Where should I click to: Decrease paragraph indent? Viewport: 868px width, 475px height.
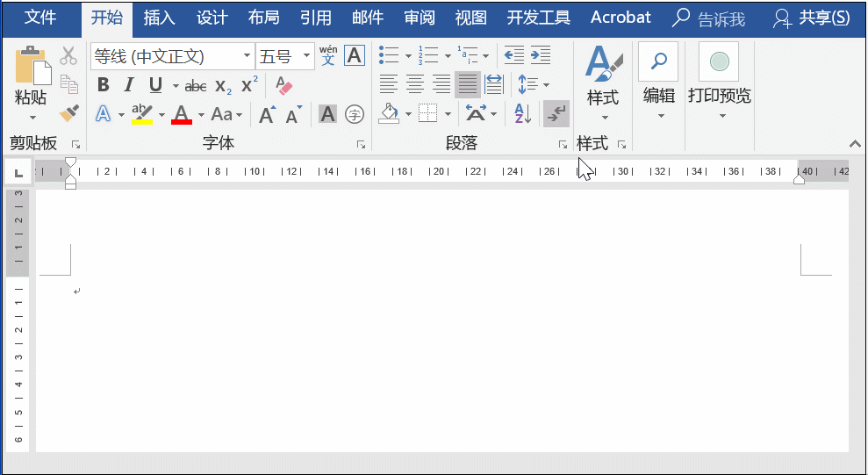pos(513,55)
